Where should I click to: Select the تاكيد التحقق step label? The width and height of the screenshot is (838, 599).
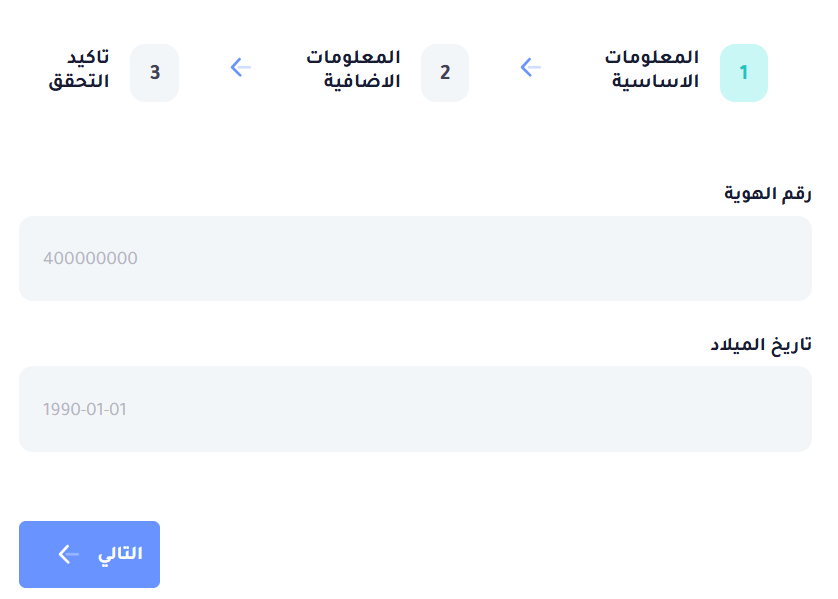click(79, 69)
